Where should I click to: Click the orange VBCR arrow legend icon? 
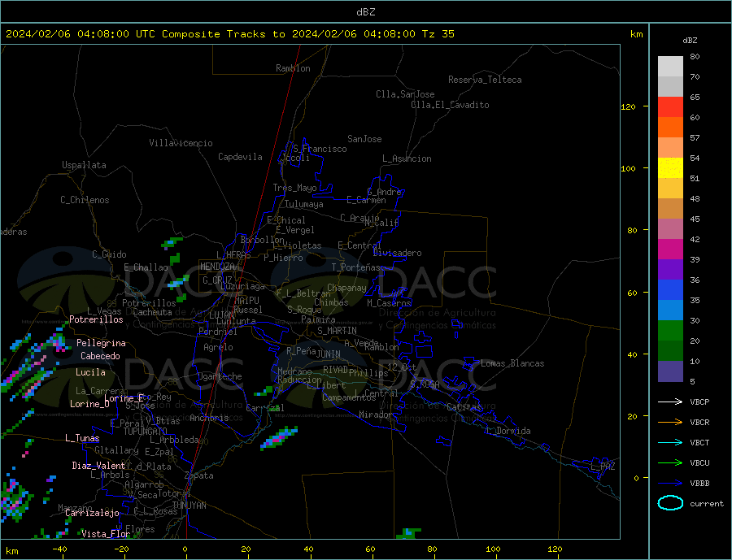point(670,422)
